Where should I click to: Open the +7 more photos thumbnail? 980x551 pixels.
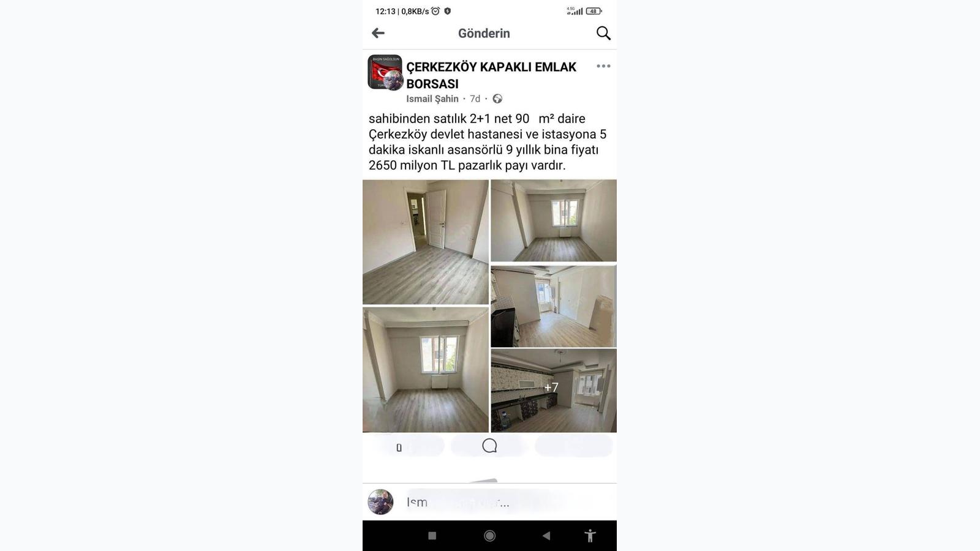554,391
